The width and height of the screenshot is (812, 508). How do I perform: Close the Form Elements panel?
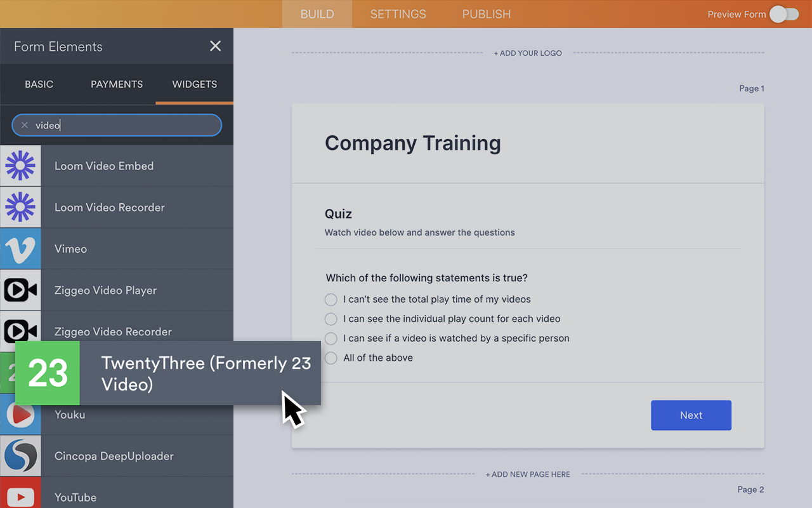(216, 46)
